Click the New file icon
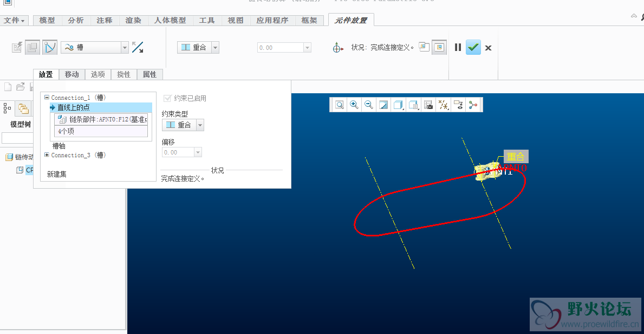 pyautogui.click(x=8, y=87)
